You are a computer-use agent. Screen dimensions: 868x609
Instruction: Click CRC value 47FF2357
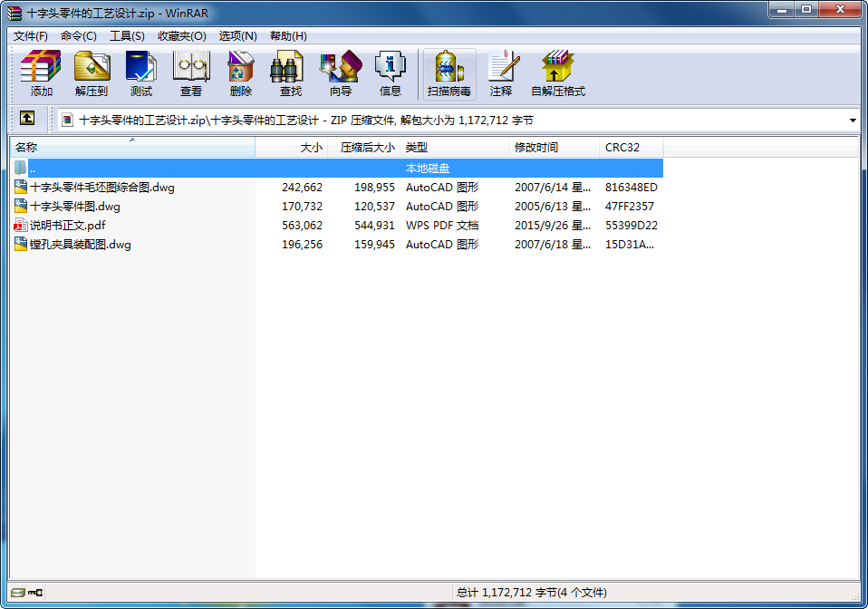click(630, 207)
